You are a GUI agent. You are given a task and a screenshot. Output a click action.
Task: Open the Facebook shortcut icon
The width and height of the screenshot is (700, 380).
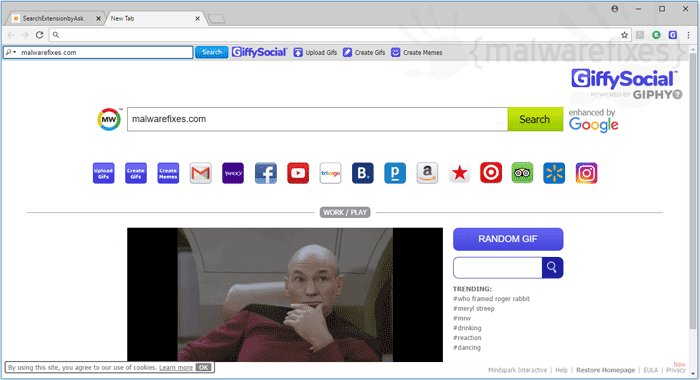(266, 173)
